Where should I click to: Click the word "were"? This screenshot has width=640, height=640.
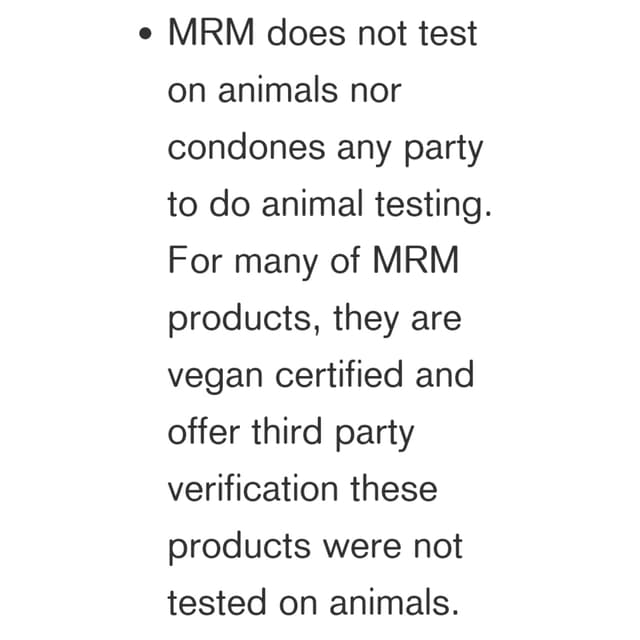(363, 548)
